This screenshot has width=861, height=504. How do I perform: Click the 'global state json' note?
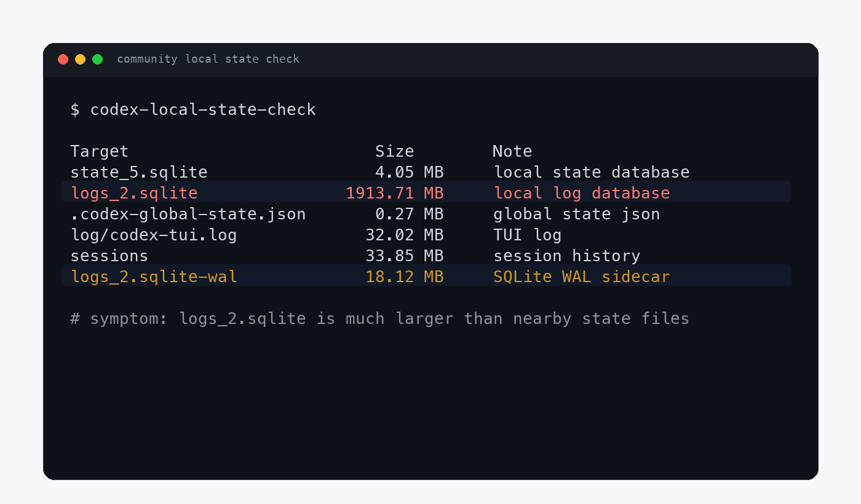[577, 214]
